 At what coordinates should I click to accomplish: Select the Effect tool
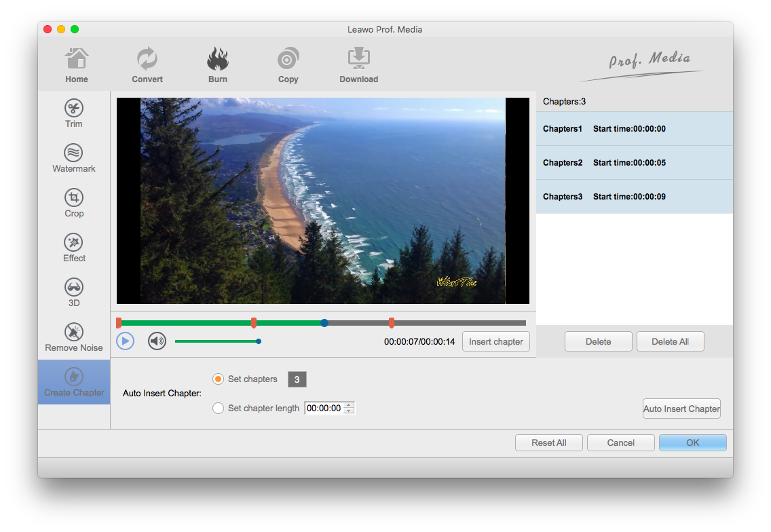coord(74,248)
